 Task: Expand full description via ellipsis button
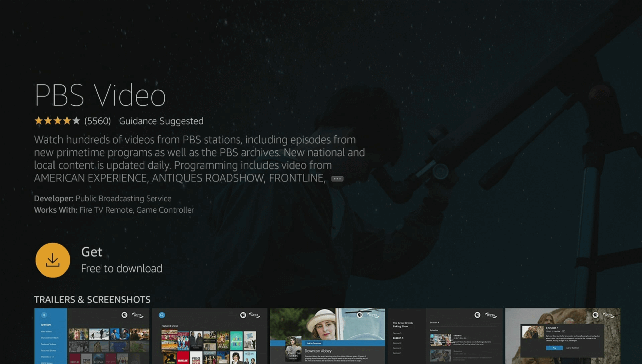337,179
